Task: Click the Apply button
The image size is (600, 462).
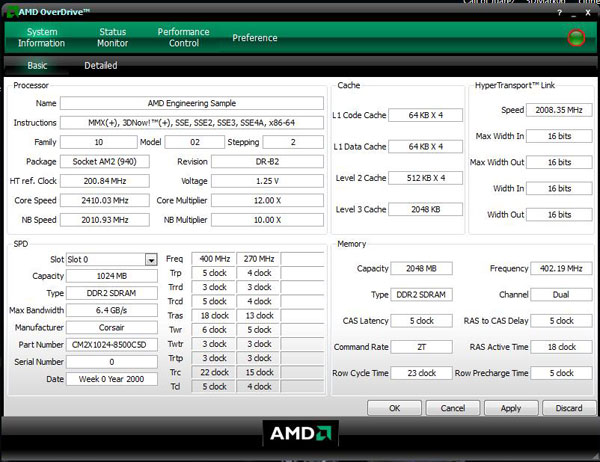Action: [x=511, y=408]
